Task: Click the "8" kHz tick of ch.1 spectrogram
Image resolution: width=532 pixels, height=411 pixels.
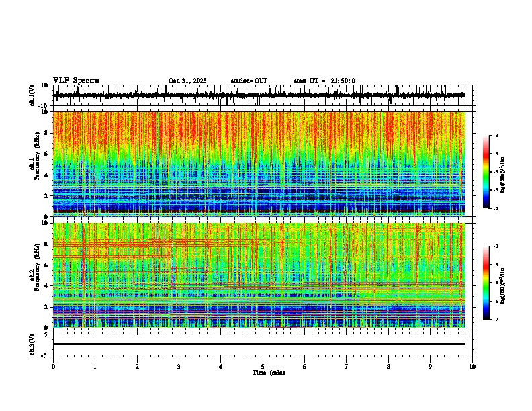Action: 47,133
